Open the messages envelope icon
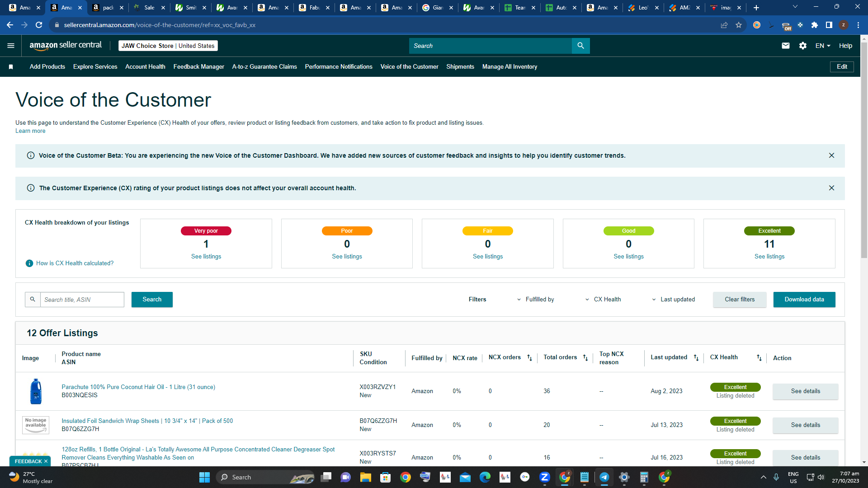 (786, 46)
